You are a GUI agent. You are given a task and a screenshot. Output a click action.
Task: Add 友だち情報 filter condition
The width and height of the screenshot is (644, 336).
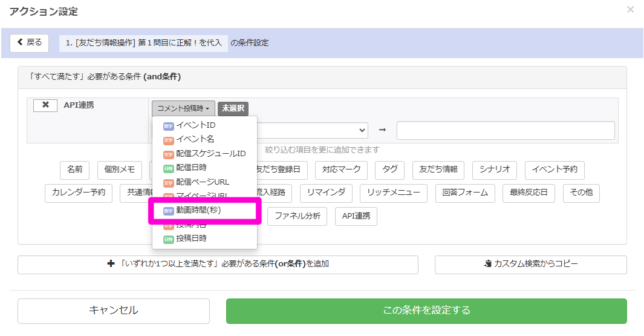(x=438, y=170)
